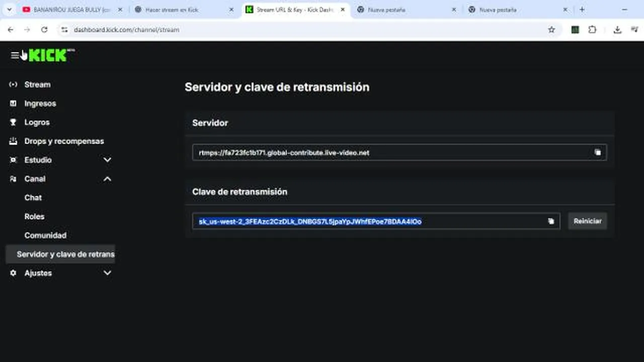Switch to first Nueva pestaña tab
This screenshot has width=644, height=362.
click(x=408, y=10)
